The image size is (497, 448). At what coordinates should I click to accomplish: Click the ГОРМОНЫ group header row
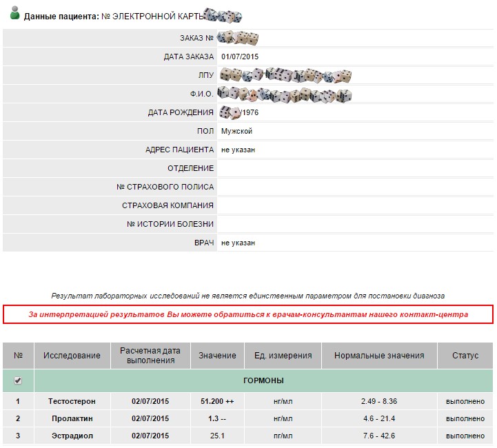click(263, 380)
